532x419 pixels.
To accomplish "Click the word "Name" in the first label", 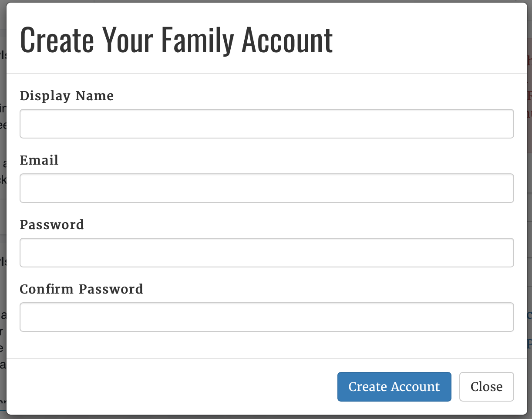I will coord(95,96).
